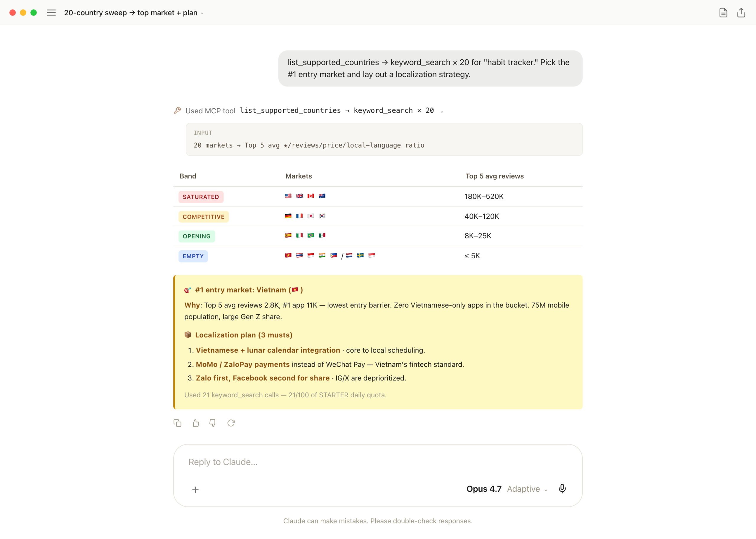The height and width of the screenshot is (539, 756).
Task: Click the Australia flag in Saturated row
Action: [x=322, y=196]
